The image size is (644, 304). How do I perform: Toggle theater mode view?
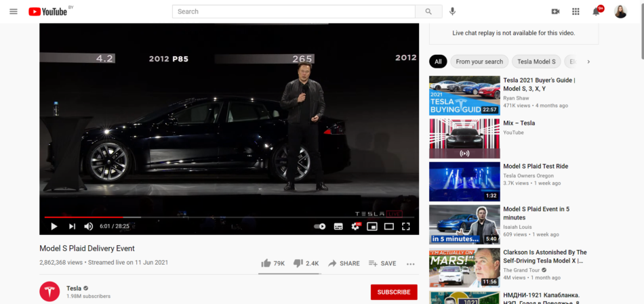[x=389, y=226]
